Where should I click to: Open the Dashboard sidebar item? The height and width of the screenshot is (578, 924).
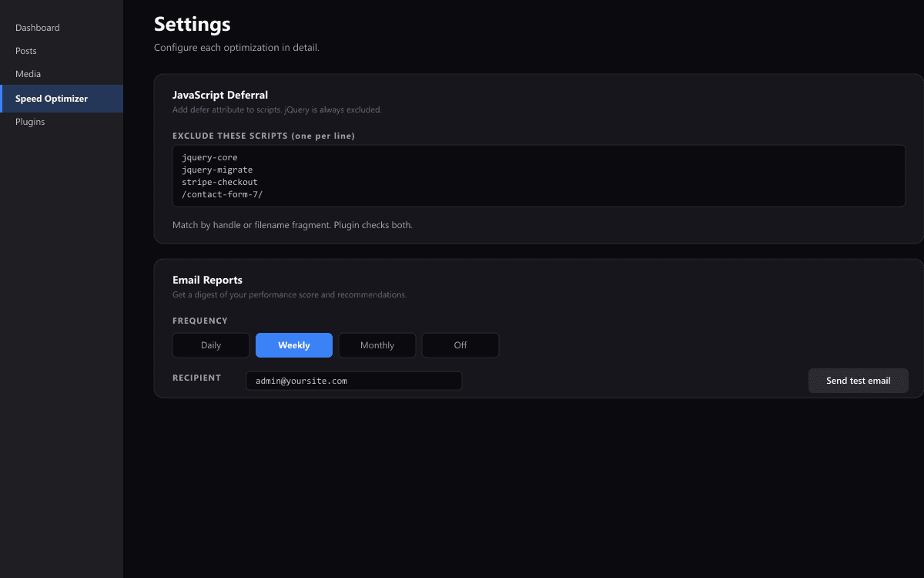pos(62,28)
